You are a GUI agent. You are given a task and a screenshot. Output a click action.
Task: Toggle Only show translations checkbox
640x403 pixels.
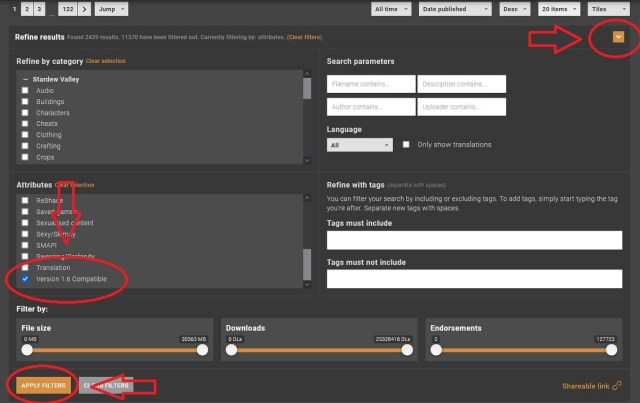pos(406,144)
